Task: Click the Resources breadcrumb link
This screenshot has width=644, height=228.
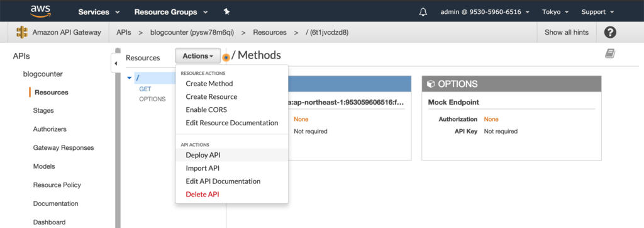Action: pos(269,32)
